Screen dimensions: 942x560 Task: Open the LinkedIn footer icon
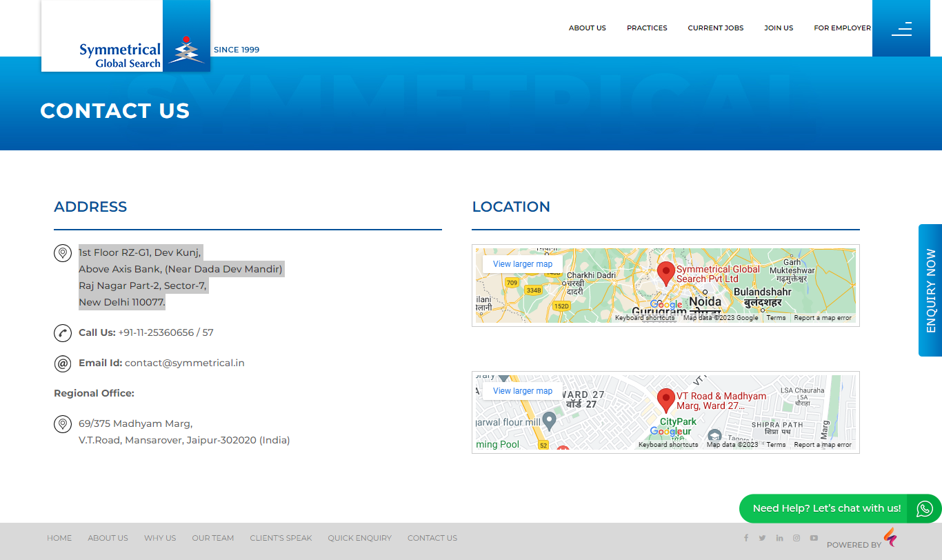779,538
